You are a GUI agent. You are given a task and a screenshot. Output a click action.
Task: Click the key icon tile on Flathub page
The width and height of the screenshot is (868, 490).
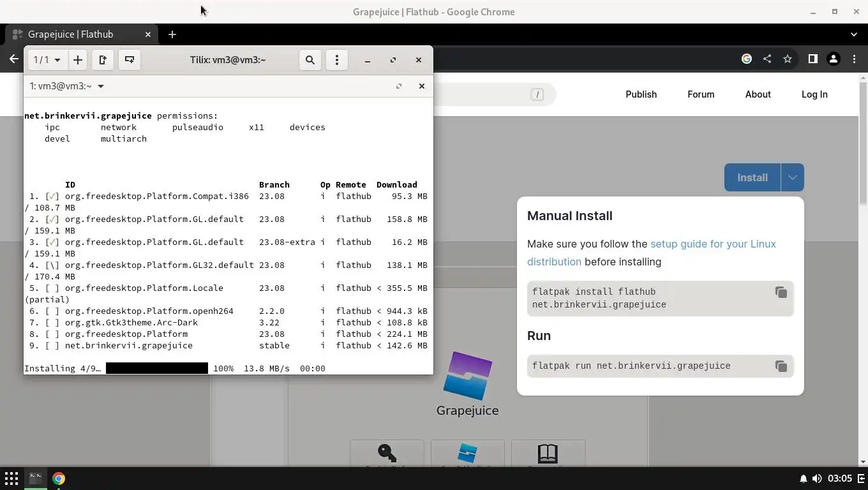[387, 453]
